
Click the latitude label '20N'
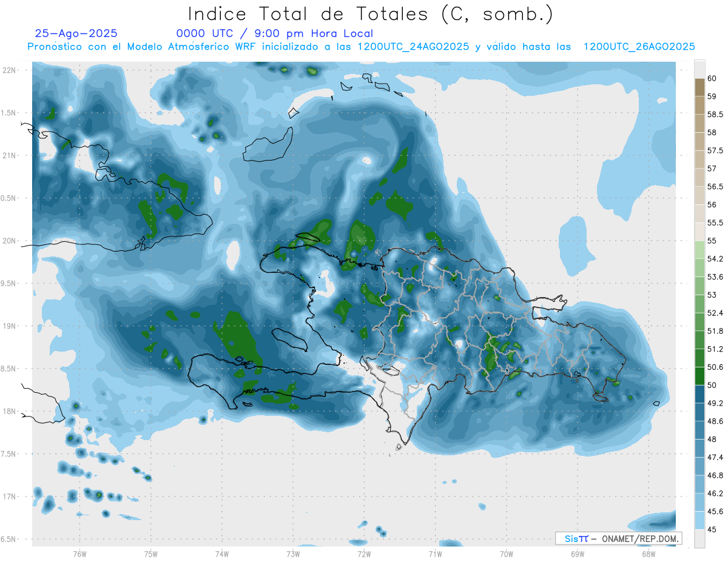(9, 241)
